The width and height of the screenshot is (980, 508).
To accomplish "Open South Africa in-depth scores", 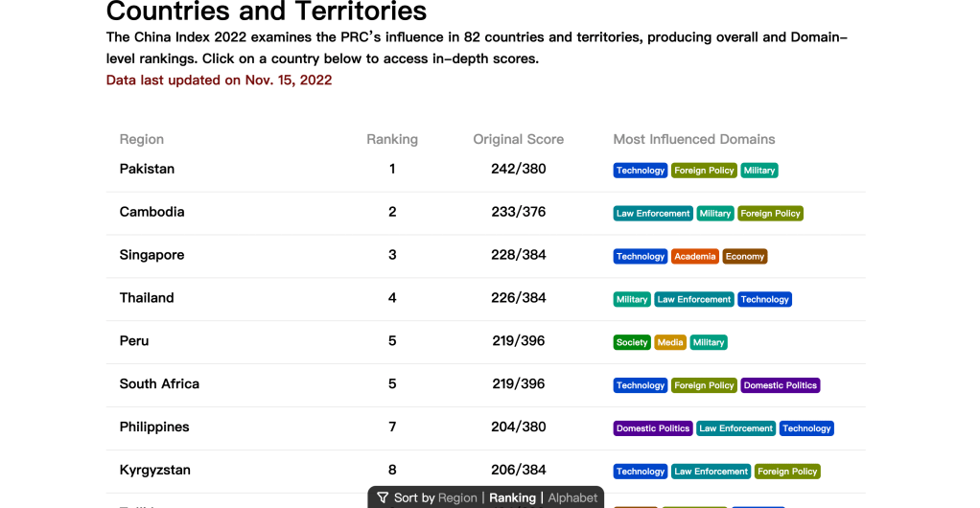I will point(159,383).
